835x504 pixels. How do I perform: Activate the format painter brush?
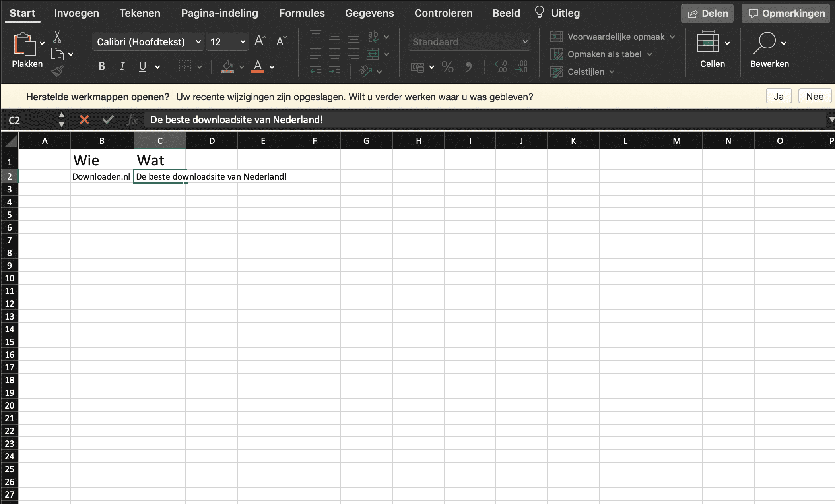[x=57, y=71]
